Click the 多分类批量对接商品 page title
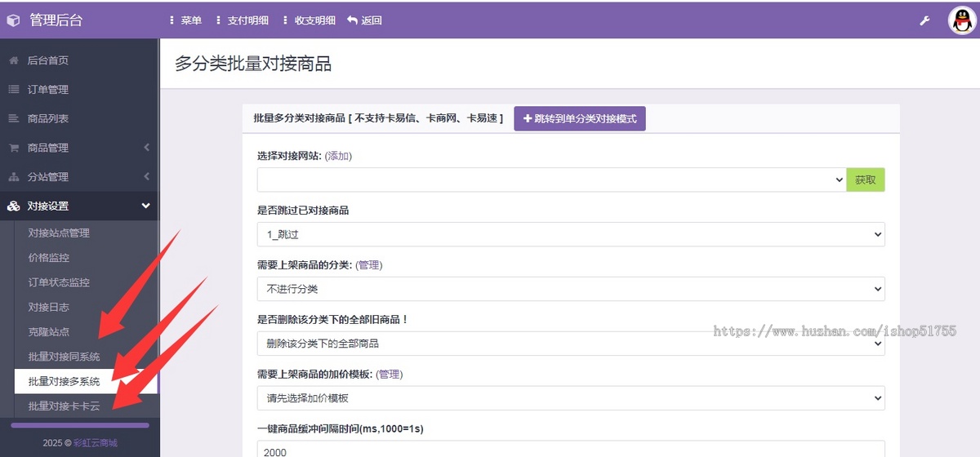Viewport: 980px width, 457px height. click(253, 64)
